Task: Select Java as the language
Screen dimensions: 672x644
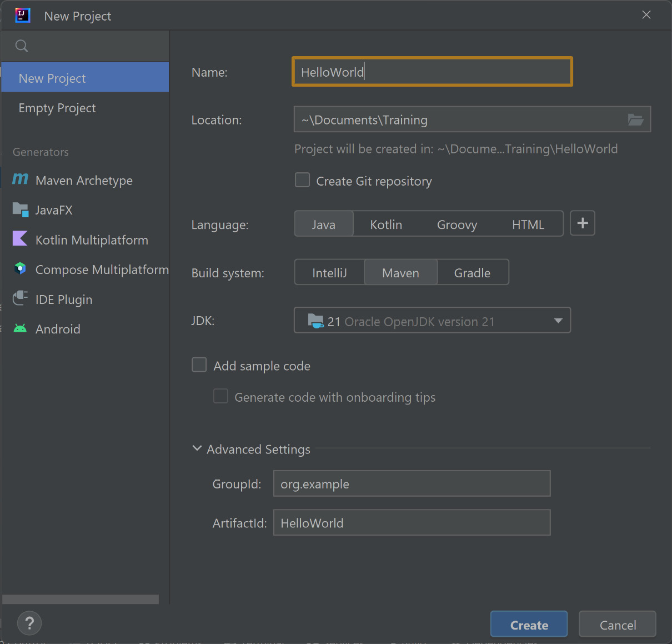Action: tap(324, 224)
